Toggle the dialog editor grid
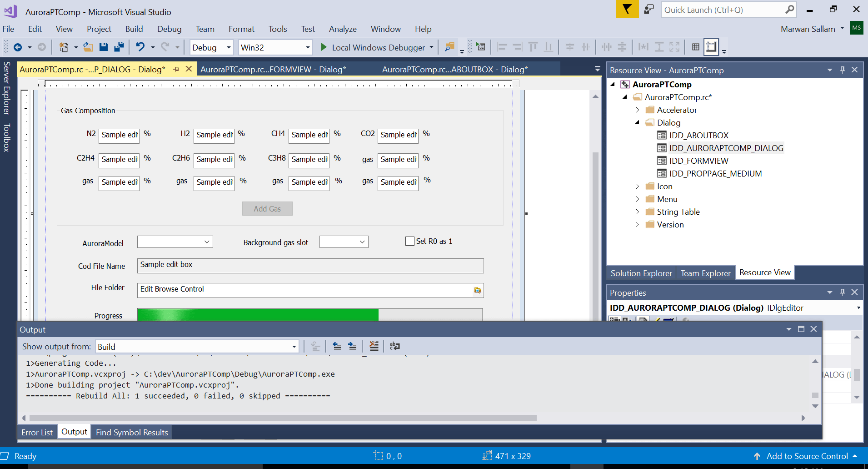Screen dimensions: 868x469 point(695,47)
